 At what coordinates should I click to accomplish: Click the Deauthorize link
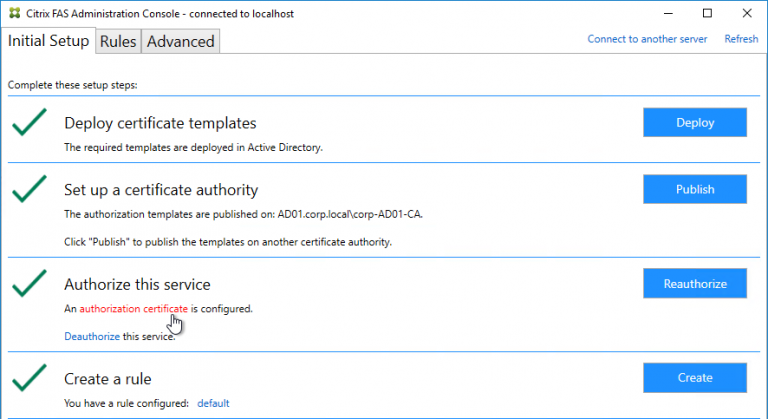coord(92,337)
